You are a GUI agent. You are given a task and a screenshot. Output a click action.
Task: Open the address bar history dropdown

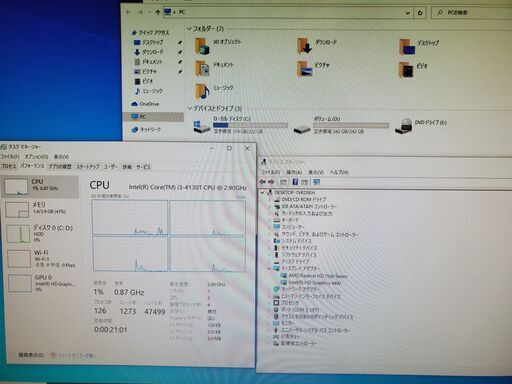tap(408, 13)
